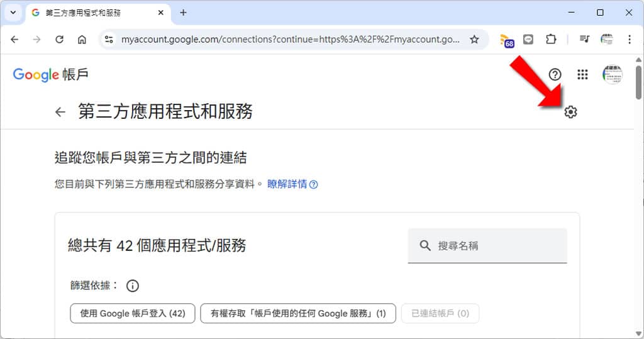
Task: Open Google Account help question mark icon
Action: tap(555, 74)
